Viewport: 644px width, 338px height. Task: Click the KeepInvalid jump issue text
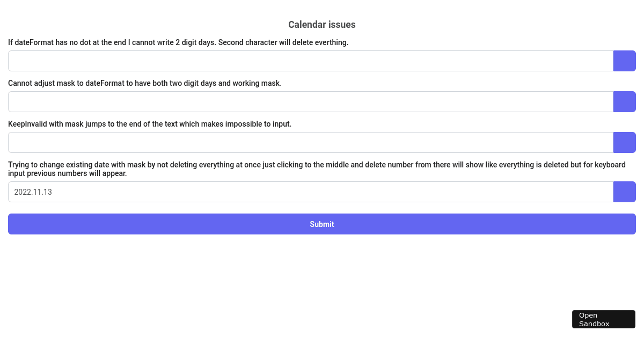(149, 124)
